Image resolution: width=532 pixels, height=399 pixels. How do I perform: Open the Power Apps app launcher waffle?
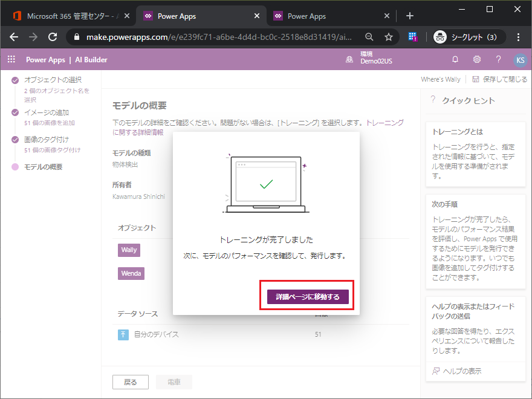(11, 59)
